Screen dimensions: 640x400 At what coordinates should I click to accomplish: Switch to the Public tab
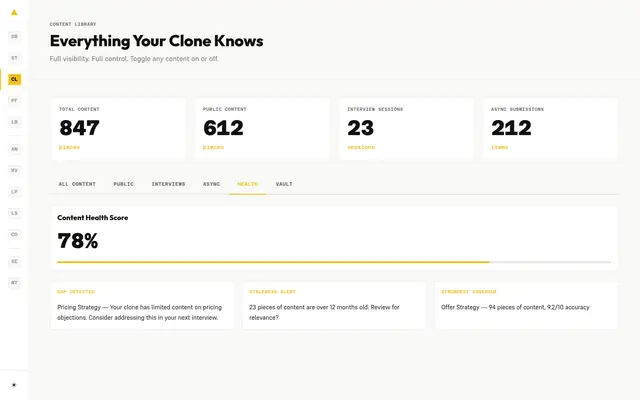coord(124,184)
